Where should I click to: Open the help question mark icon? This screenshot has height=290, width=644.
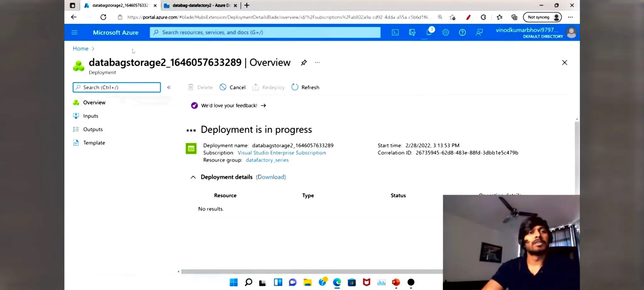tap(462, 32)
